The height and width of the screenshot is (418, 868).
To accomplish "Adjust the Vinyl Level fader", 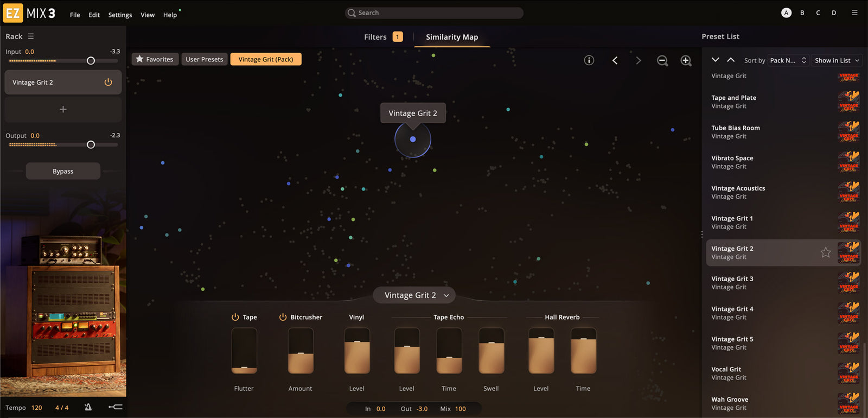I will point(357,351).
